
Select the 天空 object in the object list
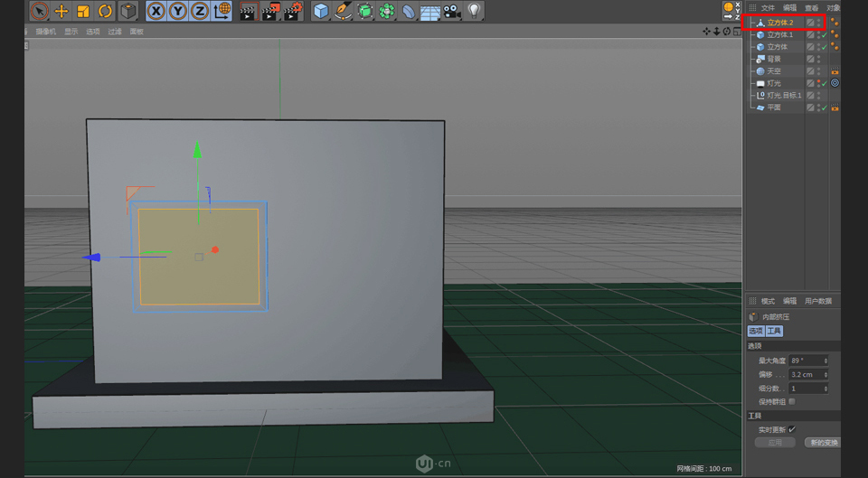point(774,71)
